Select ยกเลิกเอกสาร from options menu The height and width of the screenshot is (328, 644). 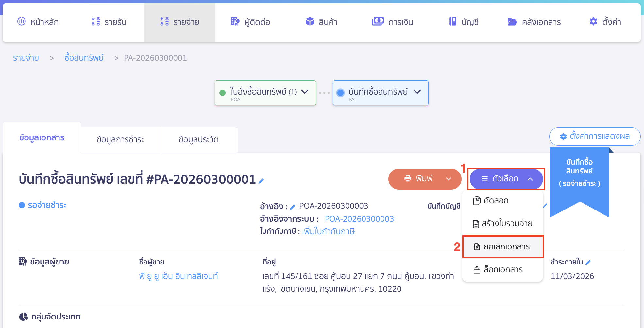[x=503, y=247]
